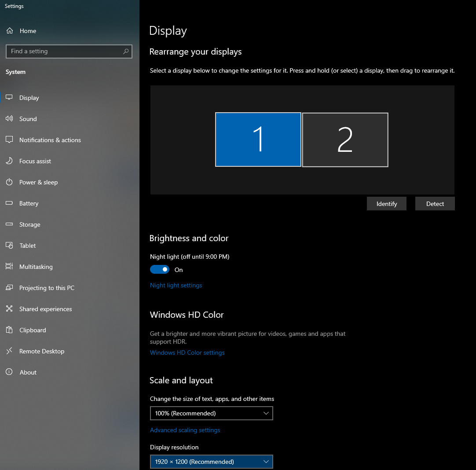
Task: Expand the 100% (Recommended) size selector
Action: (211, 413)
